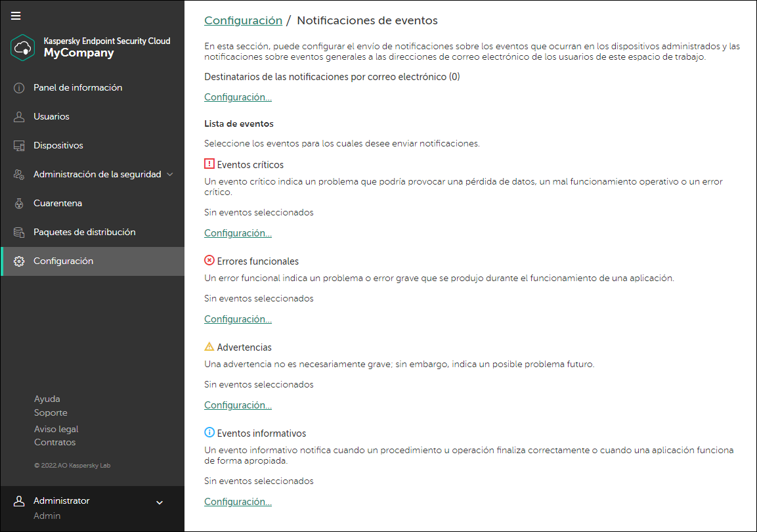Open Paquetes de distribución
The height and width of the screenshot is (532, 757).
tap(93, 233)
